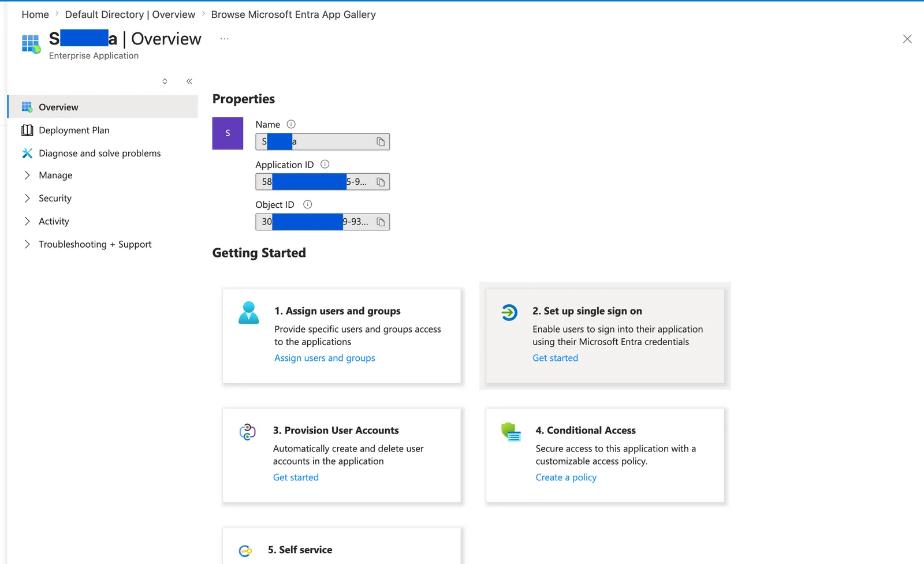
Task: Go to Home breadcrumb
Action: (x=35, y=14)
